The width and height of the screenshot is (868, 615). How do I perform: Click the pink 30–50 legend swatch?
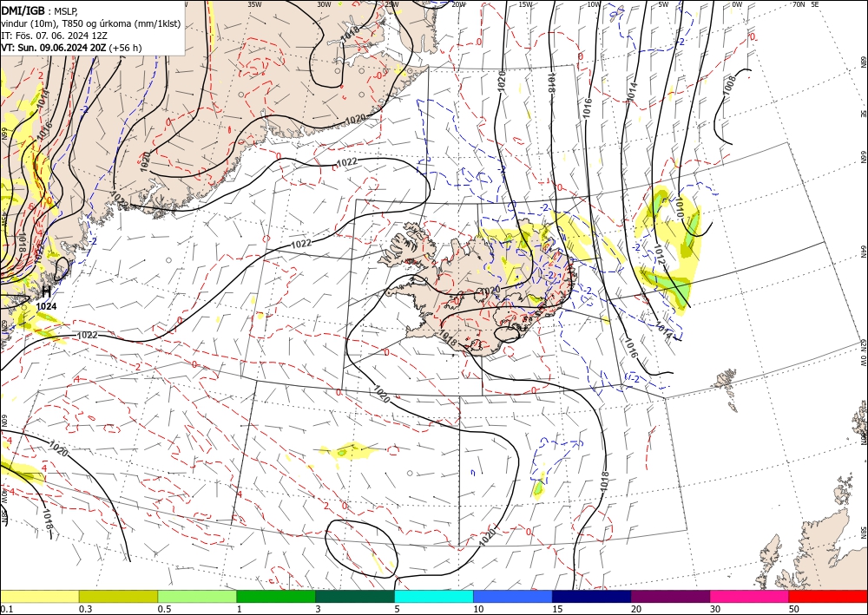tap(750, 596)
